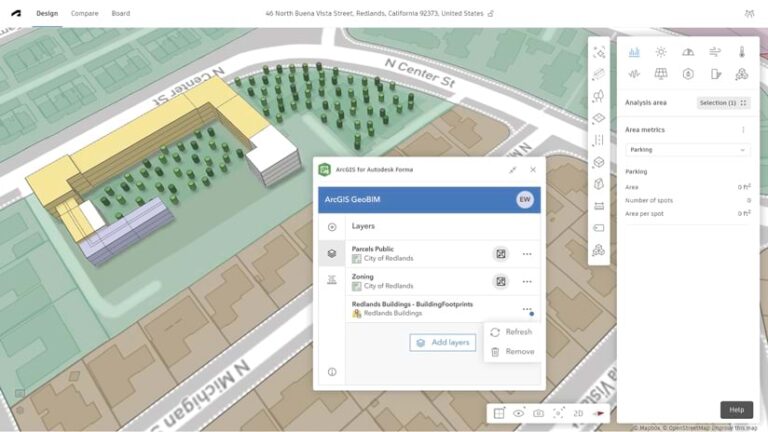Screen dimensions: 768x432
Task: Open the Embodied carbon hexagon icon
Action: pyautogui.click(x=688, y=74)
